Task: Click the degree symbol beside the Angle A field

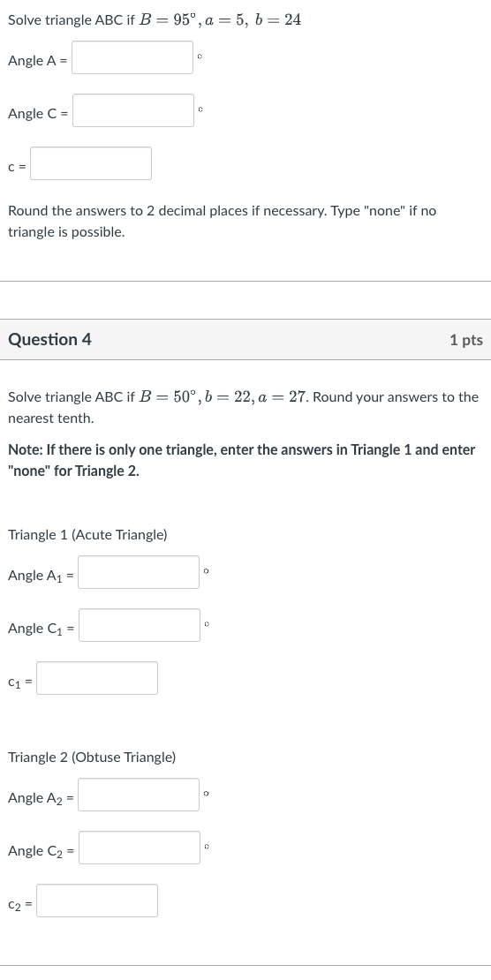Action: tap(200, 57)
